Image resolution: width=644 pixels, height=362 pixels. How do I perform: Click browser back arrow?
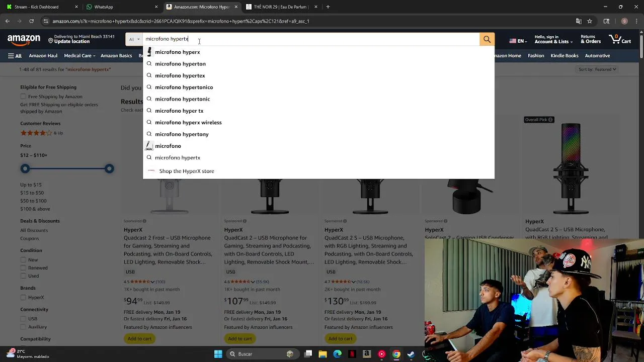tap(8, 21)
